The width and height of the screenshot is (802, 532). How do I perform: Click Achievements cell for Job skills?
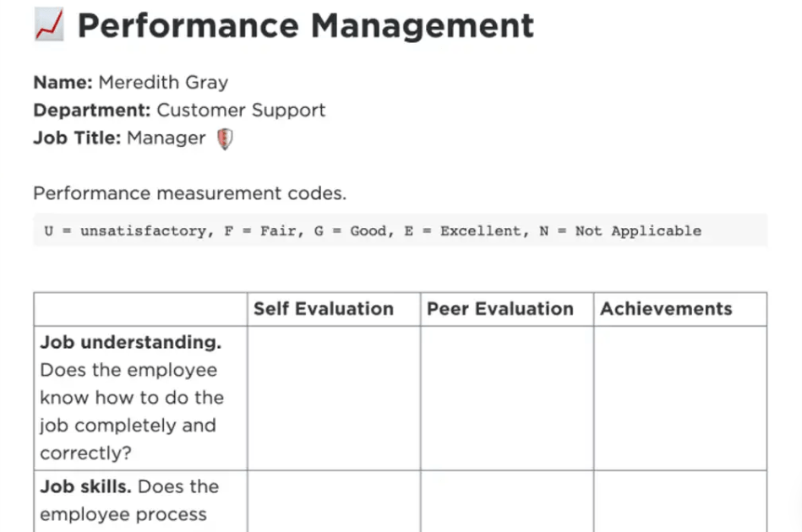[680, 502]
